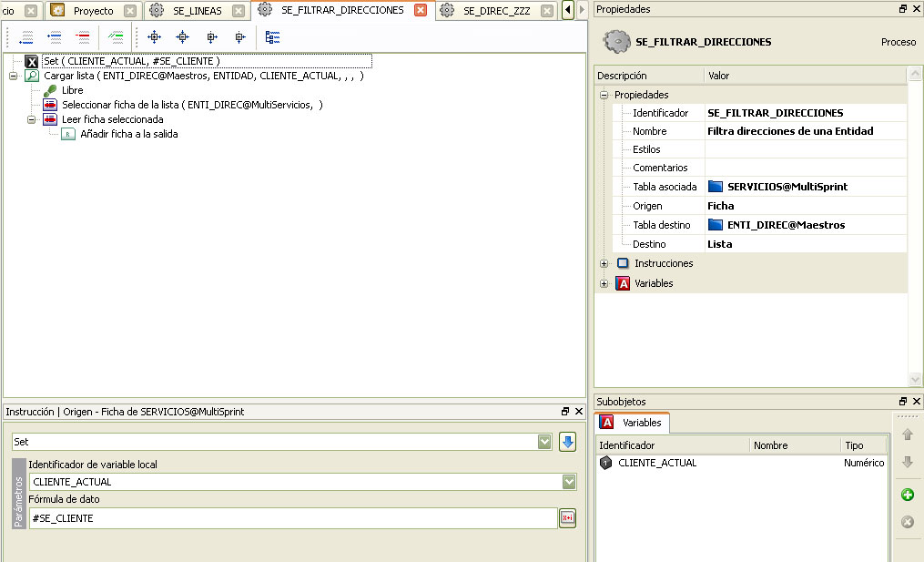Click the Nombre value Filtra direcciones de una Entidad
The height and width of the screenshot is (562, 924).
(x=790, y=131)
